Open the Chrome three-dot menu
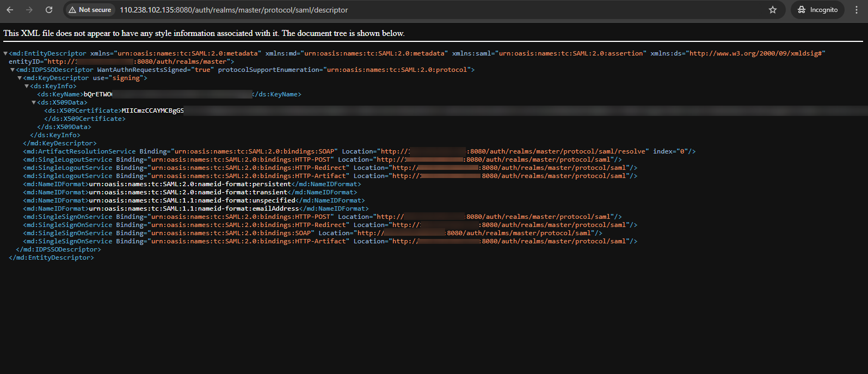Screen dimensions: 868x374 click(x=857, y=10)
